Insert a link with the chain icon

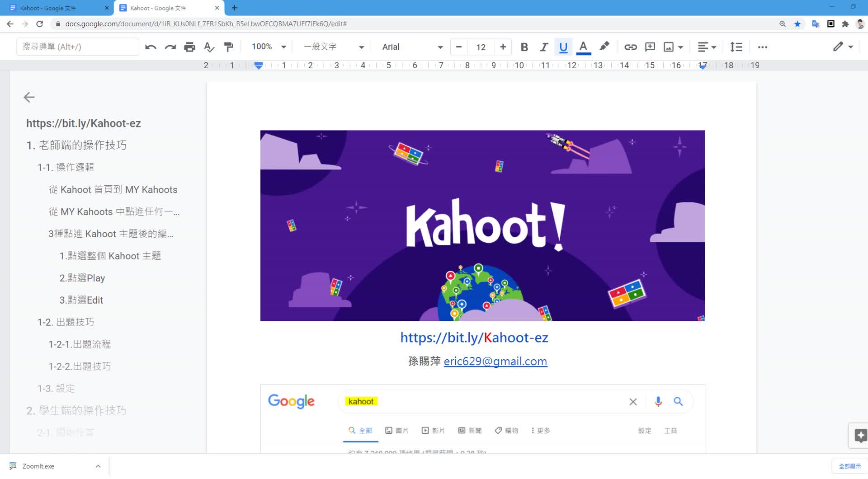coord(630,47)
